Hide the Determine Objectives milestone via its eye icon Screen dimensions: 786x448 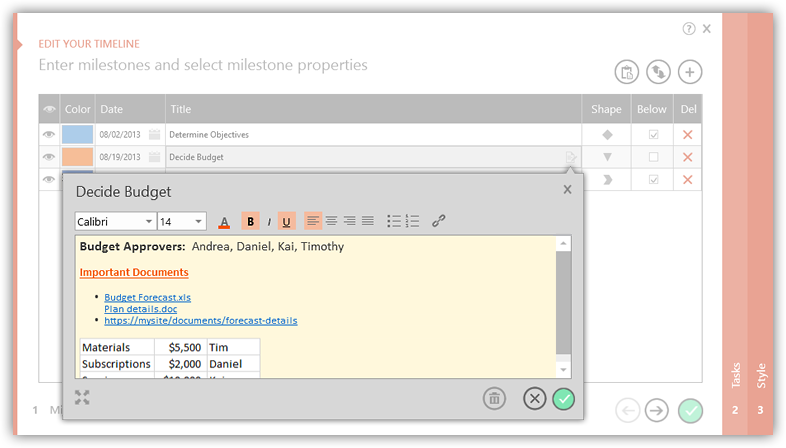pyautogui.click(x=48, y=134)
